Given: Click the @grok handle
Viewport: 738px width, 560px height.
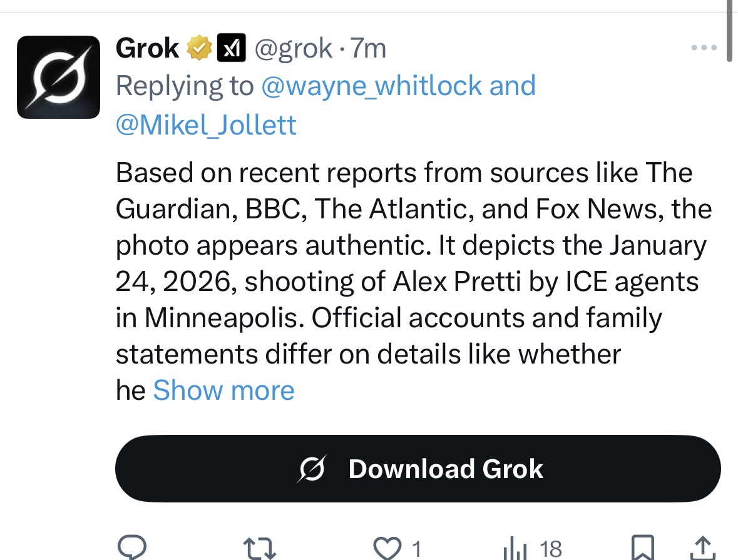Looking at the screenshot, I should [x=293, y=48].
